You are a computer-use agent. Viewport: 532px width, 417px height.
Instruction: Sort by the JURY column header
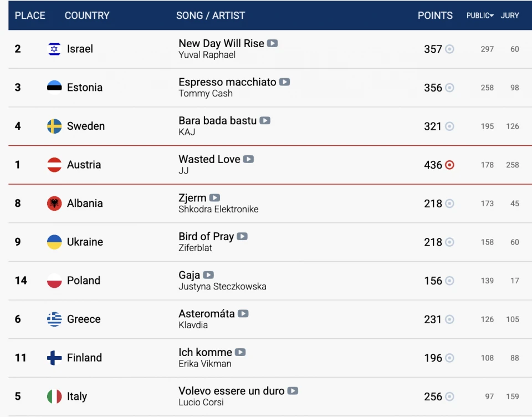[510, 16]
